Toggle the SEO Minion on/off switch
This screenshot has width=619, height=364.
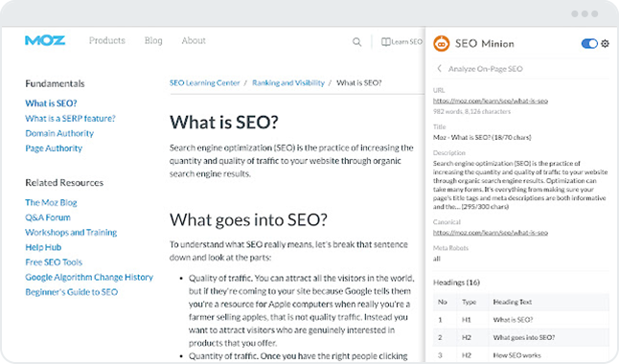[589, 43]
